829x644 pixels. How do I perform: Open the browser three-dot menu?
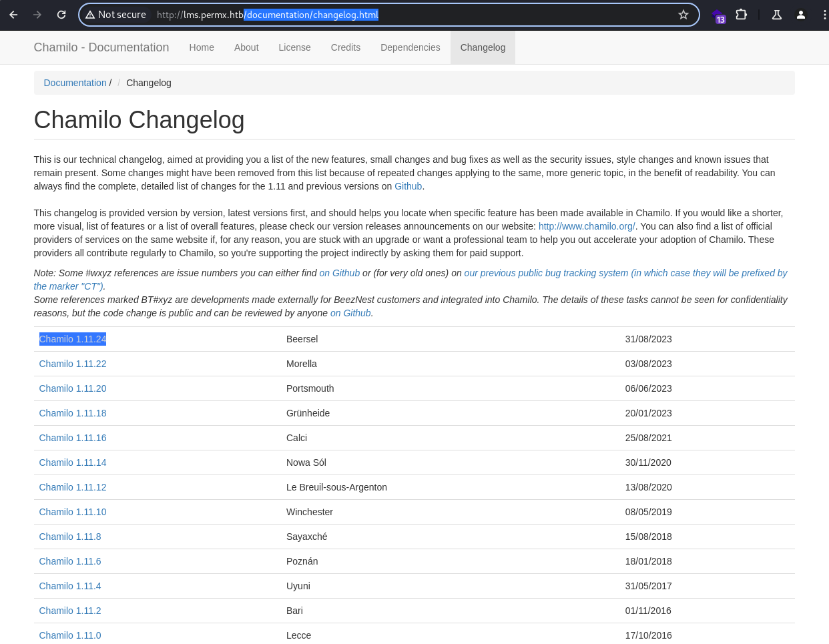[825, 15]
